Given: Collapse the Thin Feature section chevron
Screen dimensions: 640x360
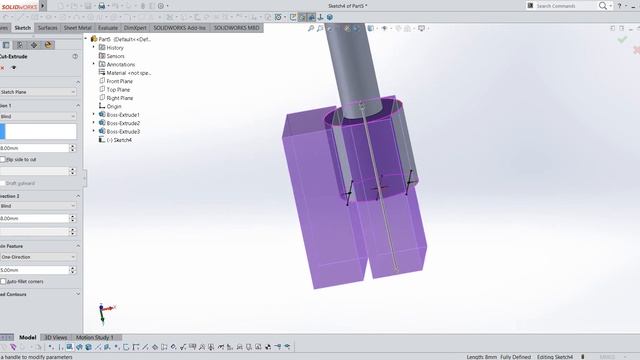Looking at the screenshot, I should [78, 246].
